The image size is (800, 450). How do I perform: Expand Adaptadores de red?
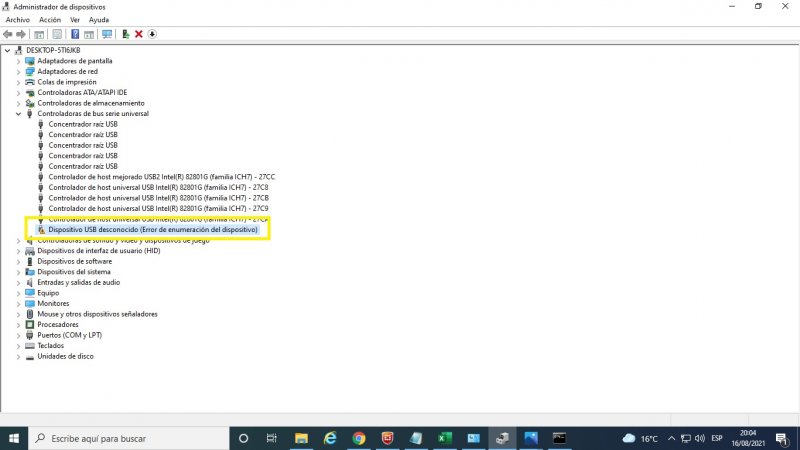point(18,71)
